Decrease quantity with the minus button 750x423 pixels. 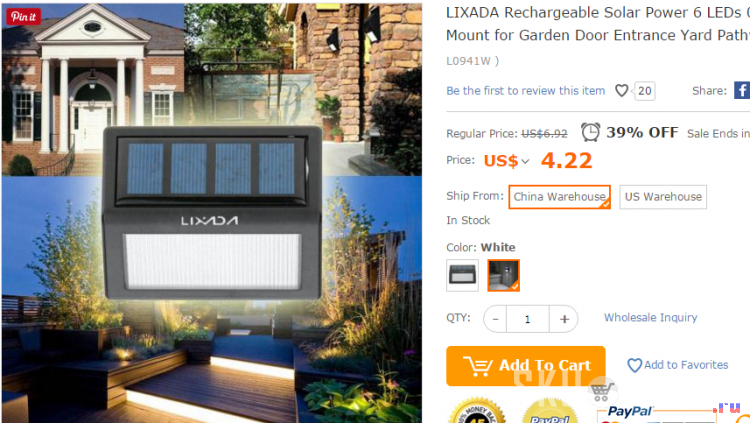pos(496,319)
